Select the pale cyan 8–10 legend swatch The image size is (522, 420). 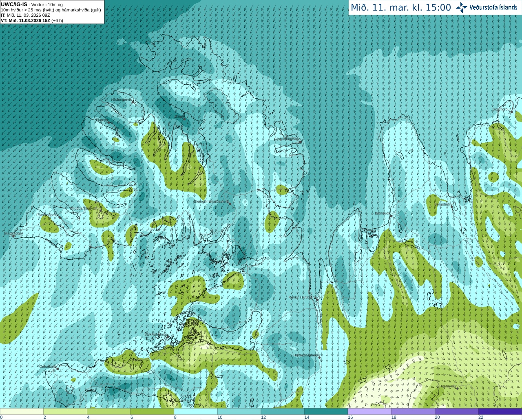196,411
